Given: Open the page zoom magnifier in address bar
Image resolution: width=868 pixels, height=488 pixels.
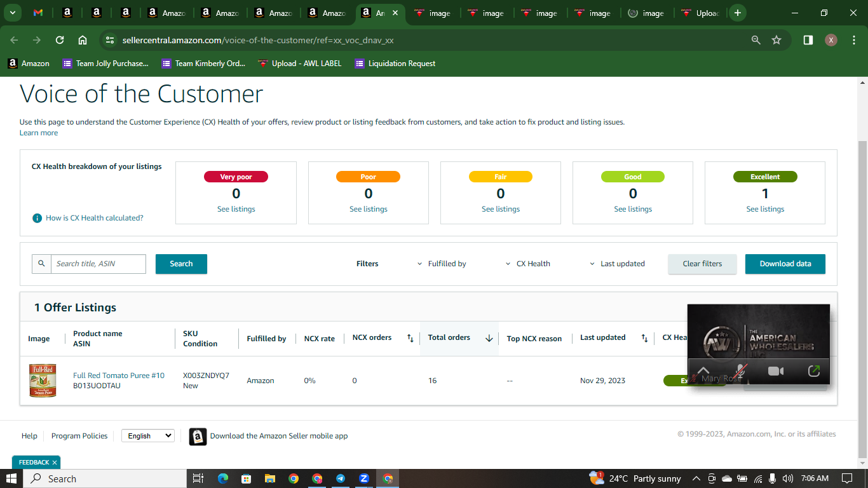Looking at the screenshot, I should click(x=756, y=40).
